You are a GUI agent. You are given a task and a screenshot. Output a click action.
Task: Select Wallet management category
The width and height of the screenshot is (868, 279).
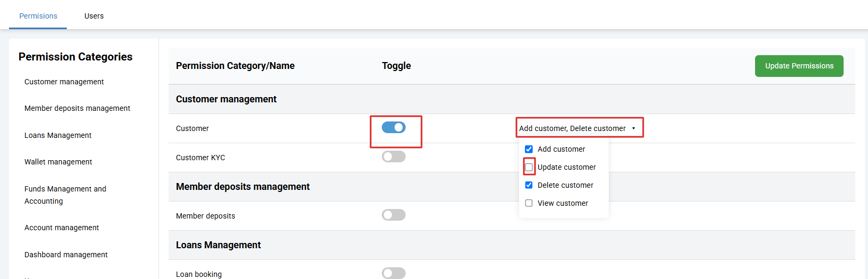pos(58,162)
